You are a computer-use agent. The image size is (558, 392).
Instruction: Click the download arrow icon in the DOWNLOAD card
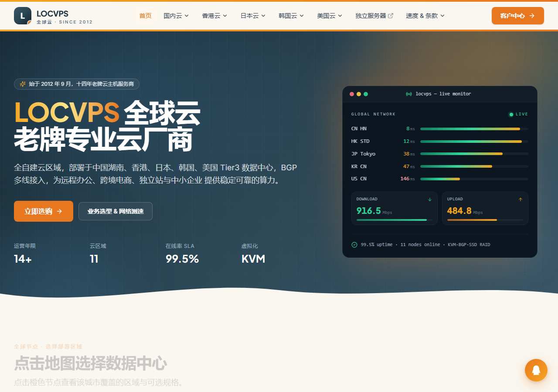tap(430, 199)
